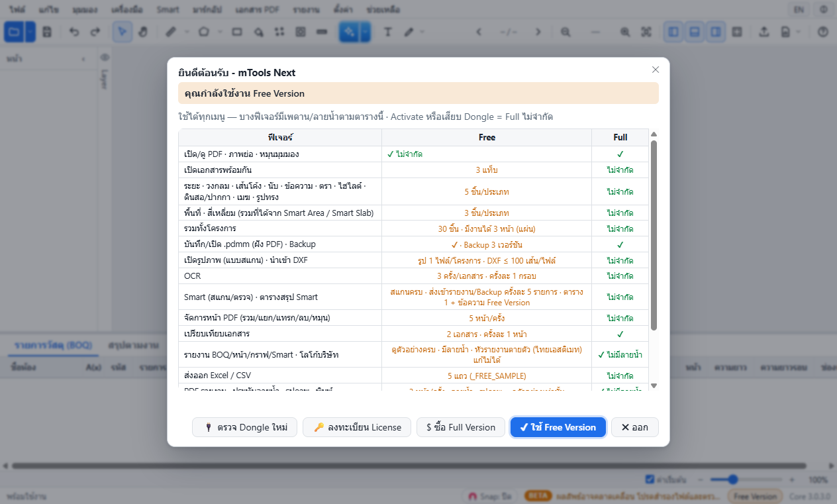Image resolution: width=837 pixels, height=504 pixels.
Task: Open the dropdown arrow beside the polygon tool
Action: [220, 32]
